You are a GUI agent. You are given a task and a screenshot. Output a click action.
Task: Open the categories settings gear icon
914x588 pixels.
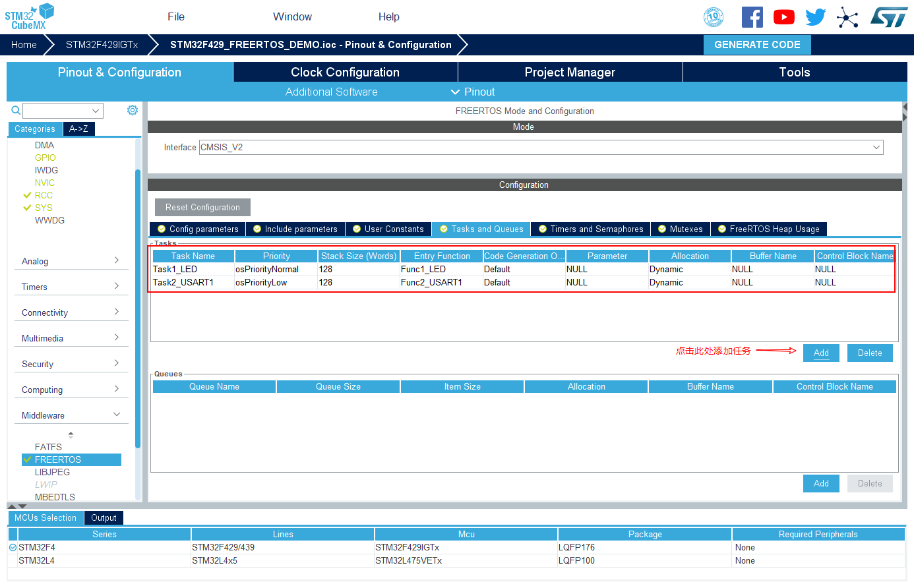click(x=133, y=110)
